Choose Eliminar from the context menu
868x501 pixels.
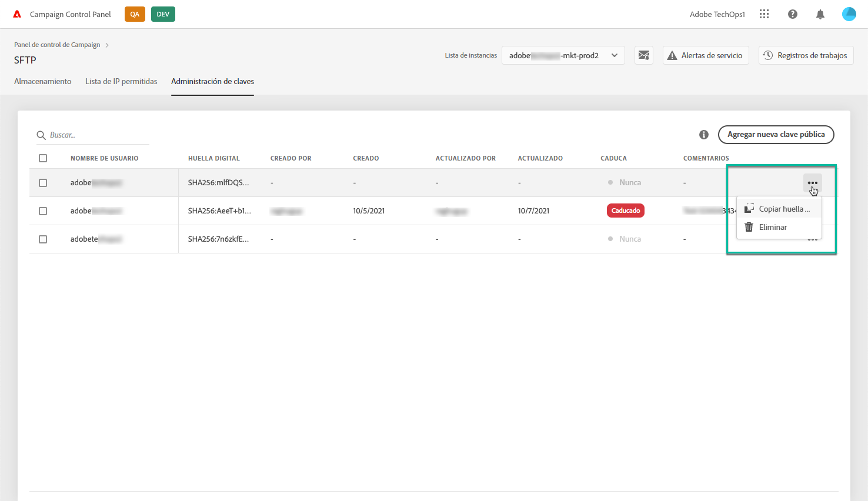point(779,227)
